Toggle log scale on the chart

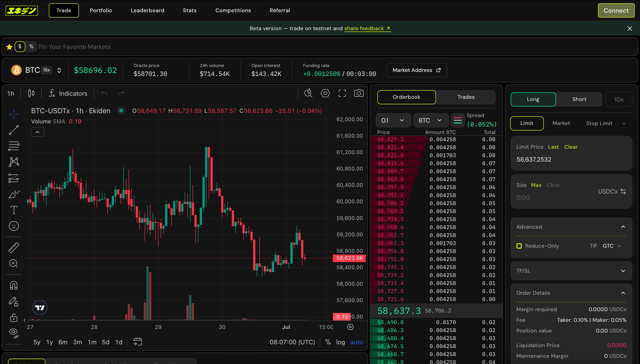(x=340, y=342)
